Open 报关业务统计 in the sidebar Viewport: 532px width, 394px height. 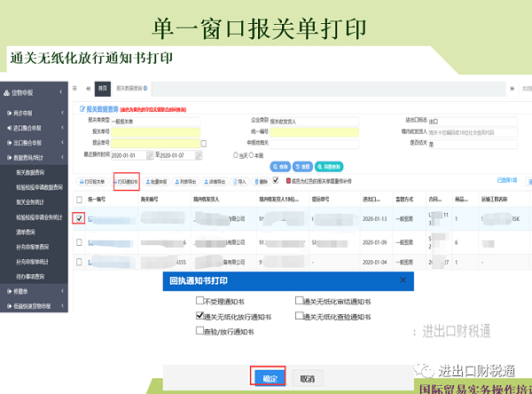tap(30, 202)
